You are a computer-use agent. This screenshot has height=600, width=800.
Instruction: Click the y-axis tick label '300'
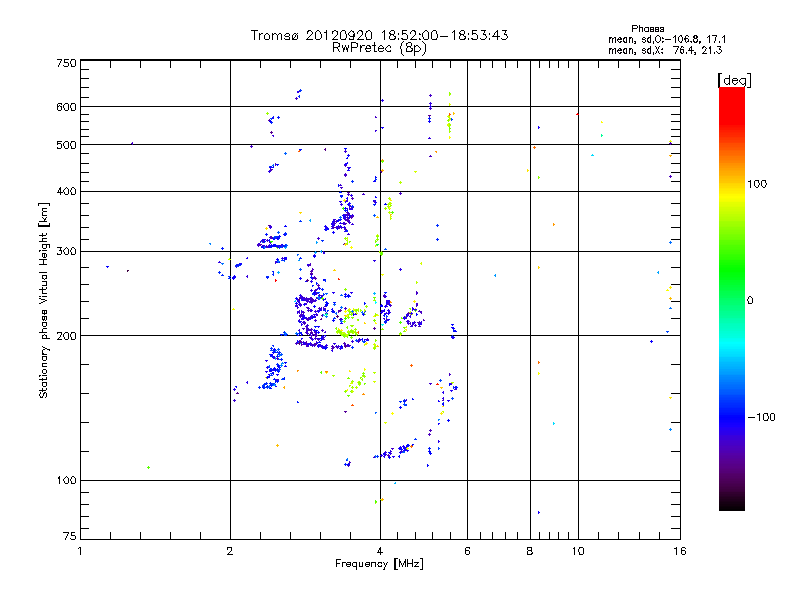[66, 252]
